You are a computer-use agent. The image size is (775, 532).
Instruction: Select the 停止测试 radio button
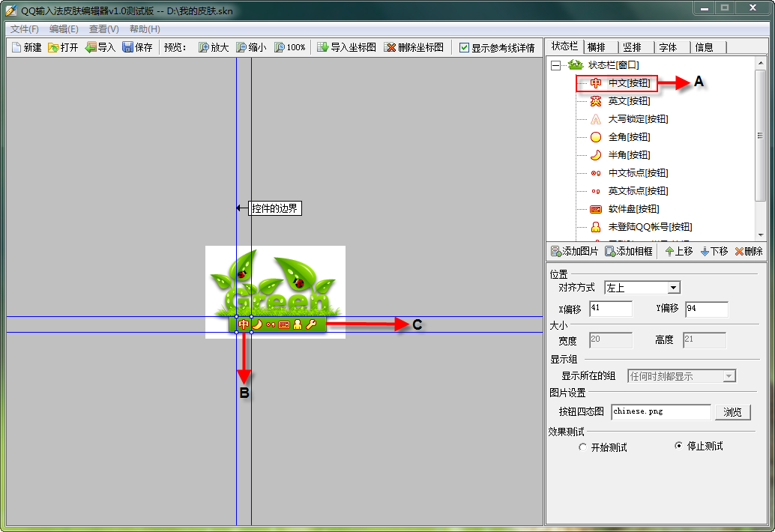coord(678,446)
